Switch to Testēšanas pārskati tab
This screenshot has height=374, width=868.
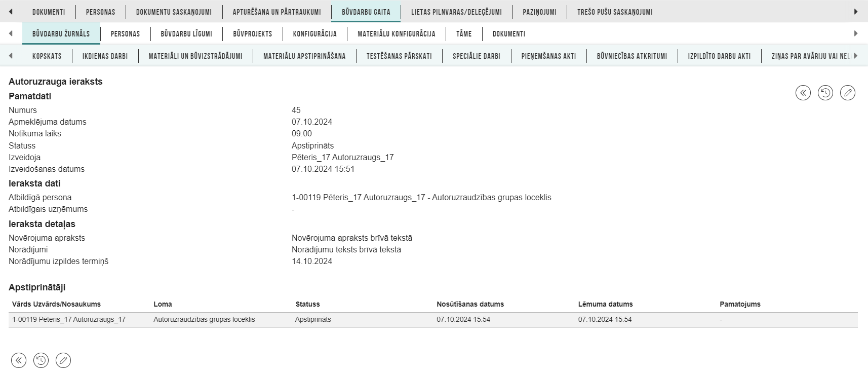(399, 56)
